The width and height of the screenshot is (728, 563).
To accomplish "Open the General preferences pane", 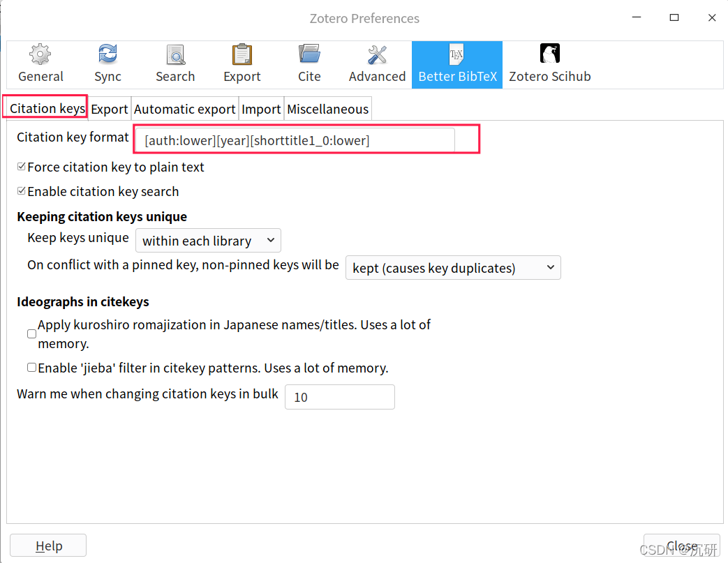I will tap(40, 64).
